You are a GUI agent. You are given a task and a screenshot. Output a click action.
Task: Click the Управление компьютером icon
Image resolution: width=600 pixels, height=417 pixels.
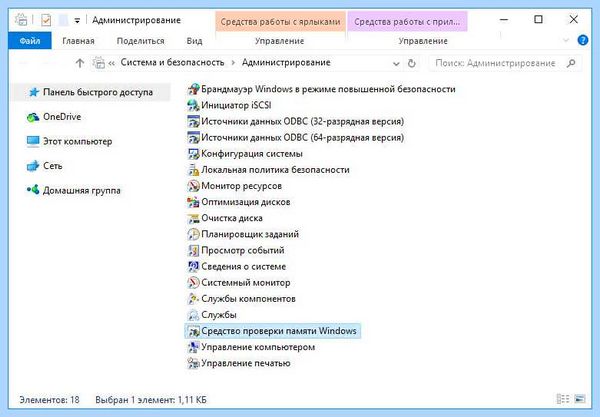(x=193, y=347)
